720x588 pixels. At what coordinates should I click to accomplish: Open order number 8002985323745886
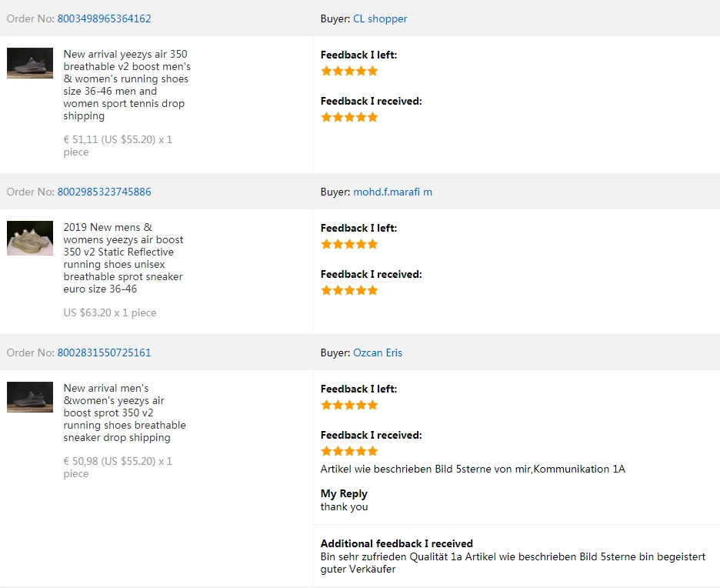point(104,192)
